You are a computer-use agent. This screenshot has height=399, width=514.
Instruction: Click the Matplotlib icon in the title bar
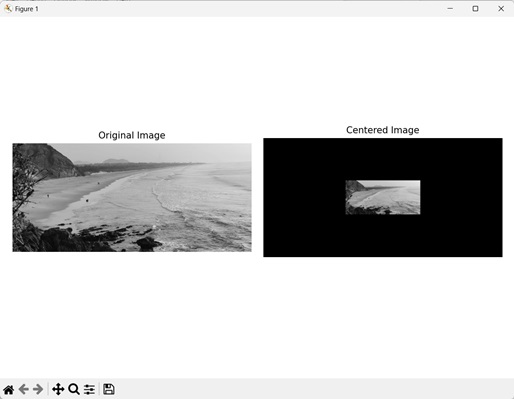point(8,9)
